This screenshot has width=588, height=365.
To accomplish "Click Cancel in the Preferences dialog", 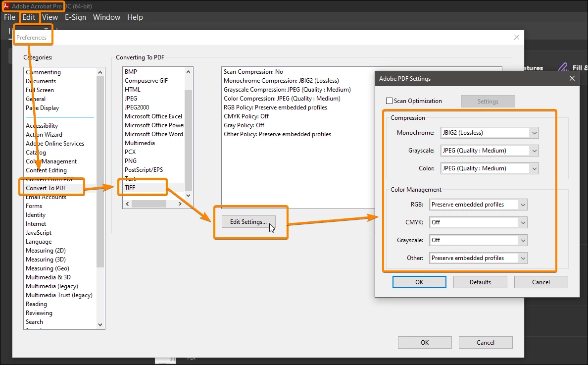I will (485, 343).
